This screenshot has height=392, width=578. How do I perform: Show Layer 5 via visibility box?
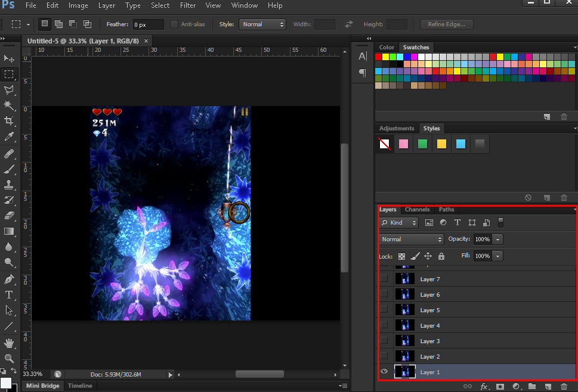coord(384,310)
